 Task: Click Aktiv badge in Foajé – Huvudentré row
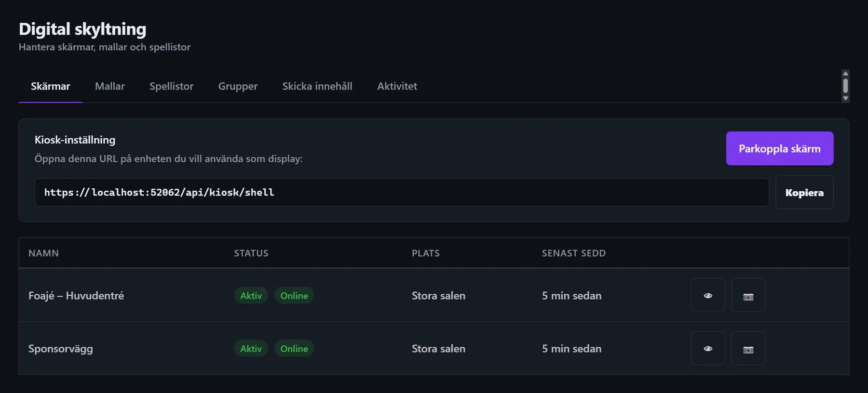251,296
